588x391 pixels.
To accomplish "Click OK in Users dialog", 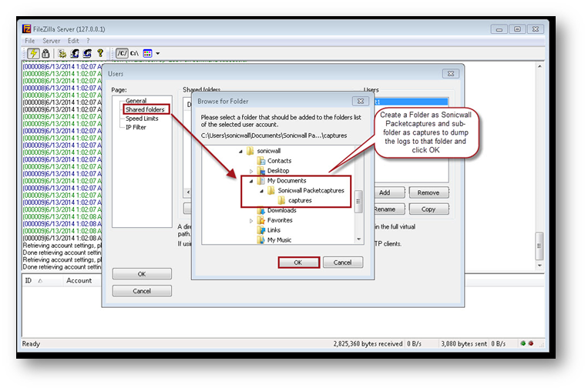I will point(142,274).
